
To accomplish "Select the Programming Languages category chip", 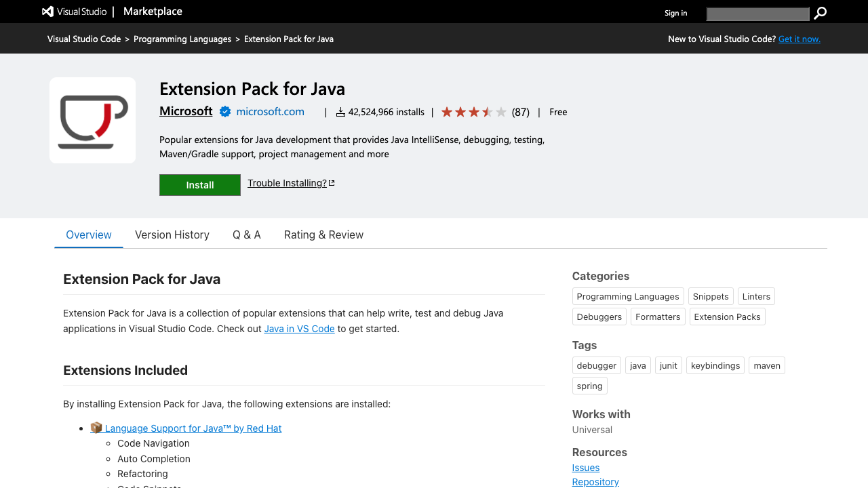I will pyautogui.click(x=628, y=296).
